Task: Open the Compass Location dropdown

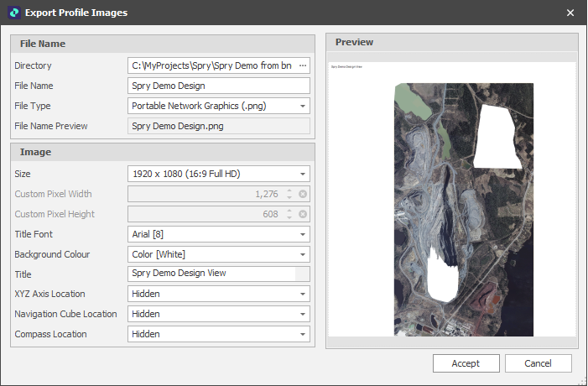Action: [x=302, y=335]
